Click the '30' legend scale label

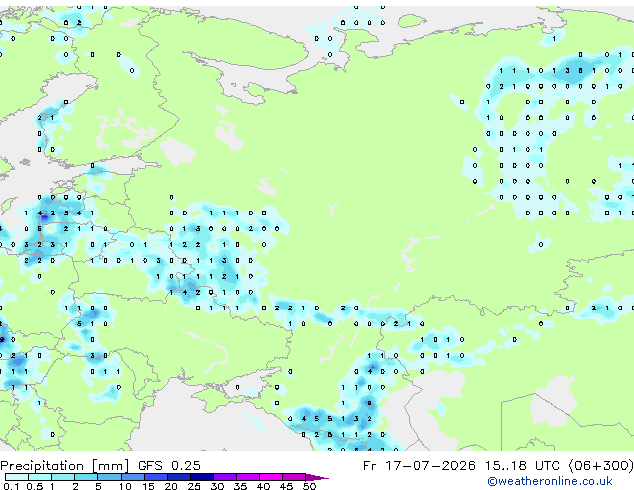(217, 486)
